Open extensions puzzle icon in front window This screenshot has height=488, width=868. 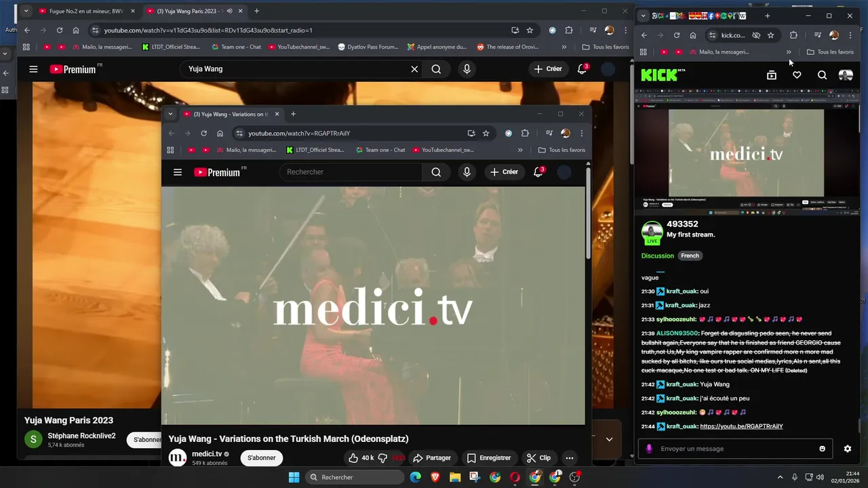525,134
